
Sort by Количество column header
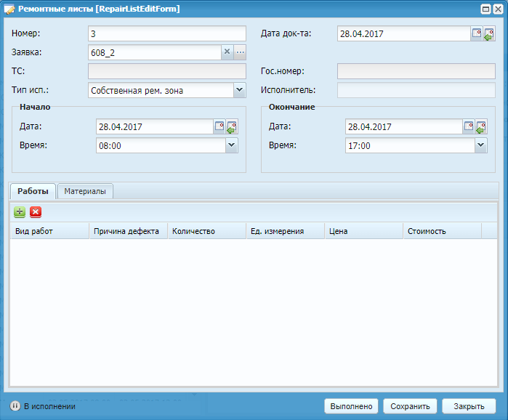click(x=207, y=231)
